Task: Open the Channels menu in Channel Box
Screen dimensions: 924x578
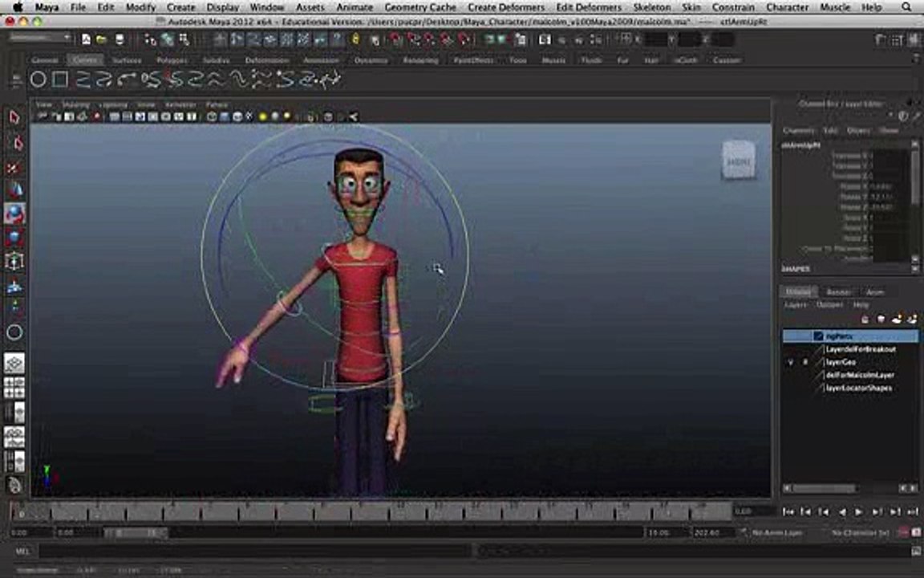Action: click(x=799, y=130)
